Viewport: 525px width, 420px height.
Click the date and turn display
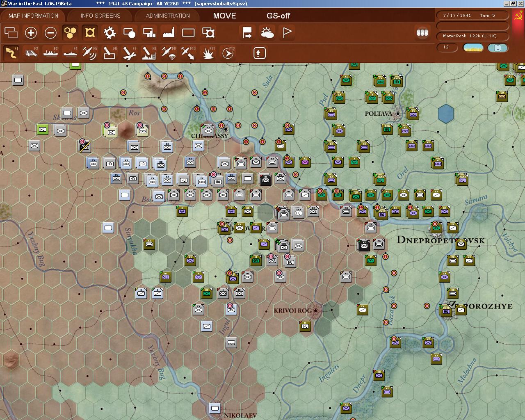pyautogui.click(x=472, y=15)
